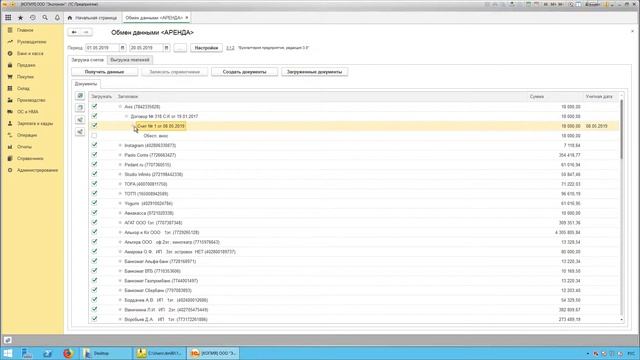Open History clock icon
This screenshot has width=640, height=360.
pyautogui.click(x=33, y=18)
